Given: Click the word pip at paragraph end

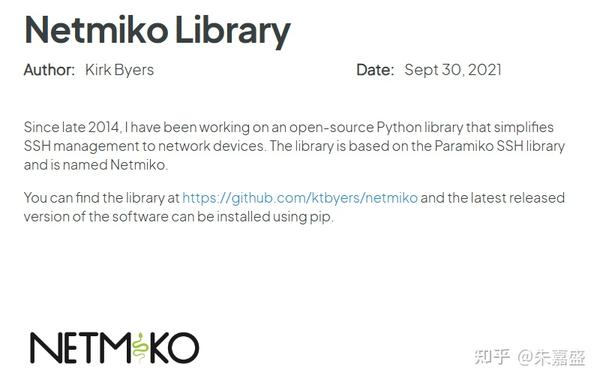Looking at the screenshot, I should [320, 217].
